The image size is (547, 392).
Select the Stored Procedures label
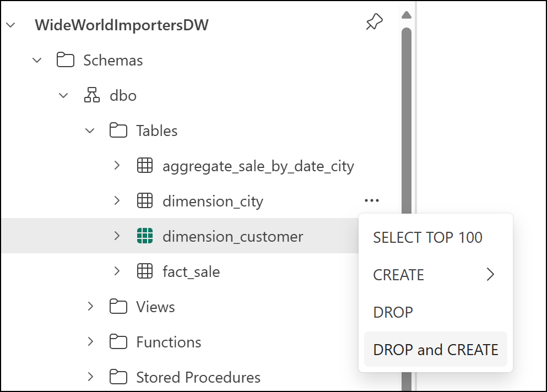coord(198,377)
